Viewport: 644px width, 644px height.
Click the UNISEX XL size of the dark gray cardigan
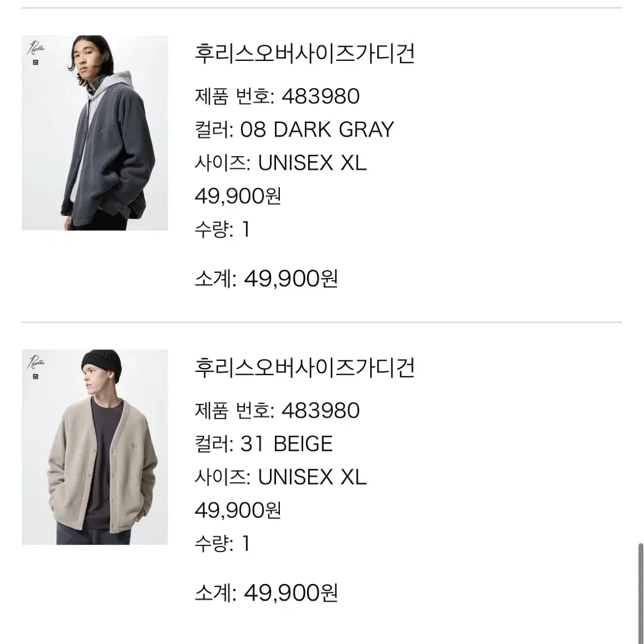(x=312, y=163)
